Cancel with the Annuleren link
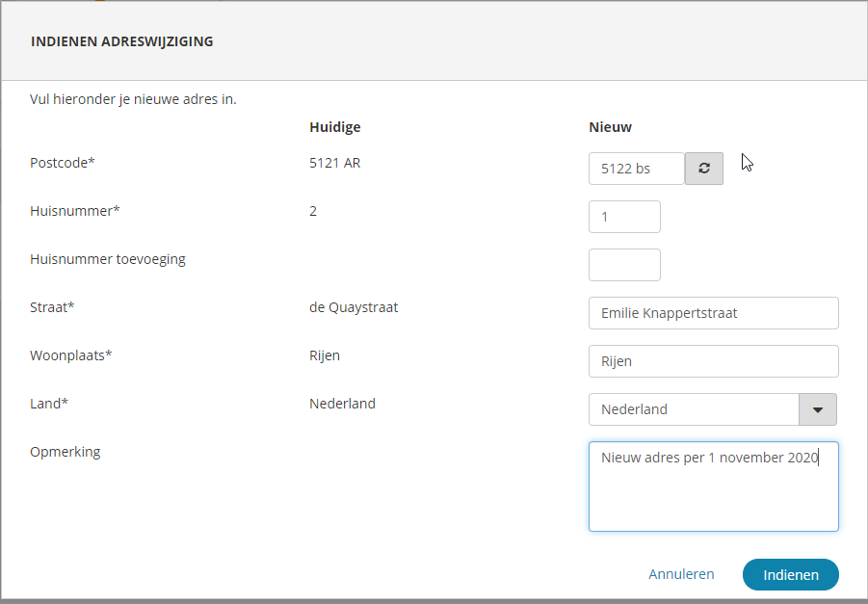868x604 pixels. point(681,574)
